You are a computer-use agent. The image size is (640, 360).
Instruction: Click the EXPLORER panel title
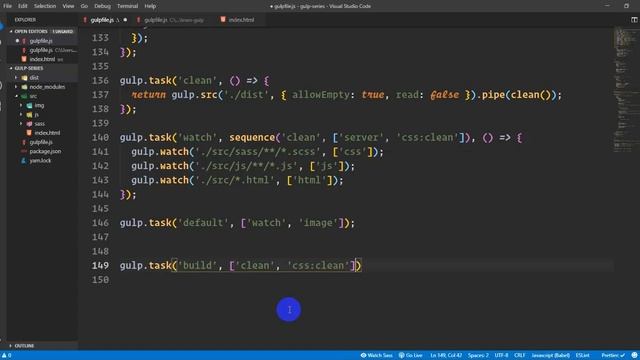click(25, 20)
